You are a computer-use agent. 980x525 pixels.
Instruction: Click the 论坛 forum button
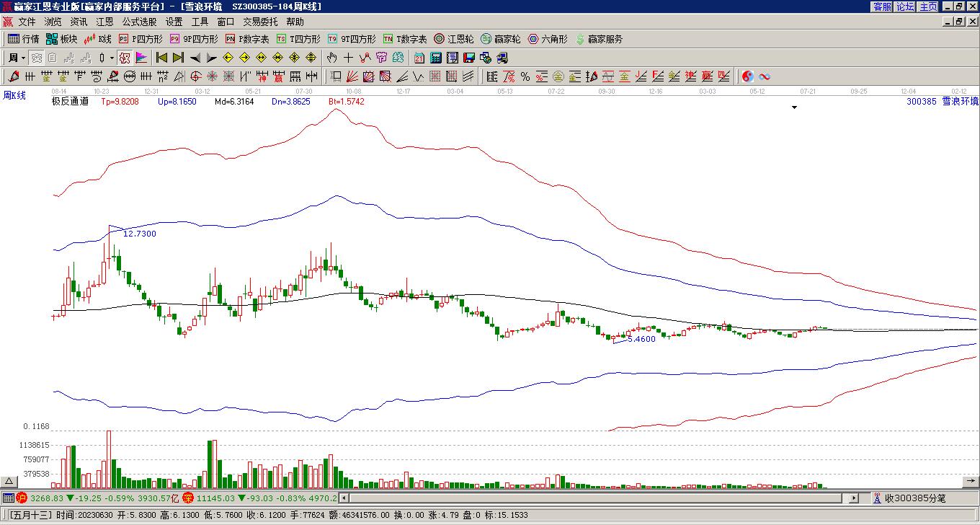pos(905,6)
